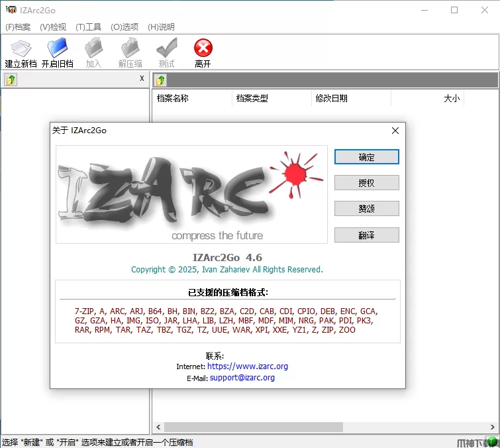Sort by the 修改日期 column header

pyautogui.click(x=351, y=98)
